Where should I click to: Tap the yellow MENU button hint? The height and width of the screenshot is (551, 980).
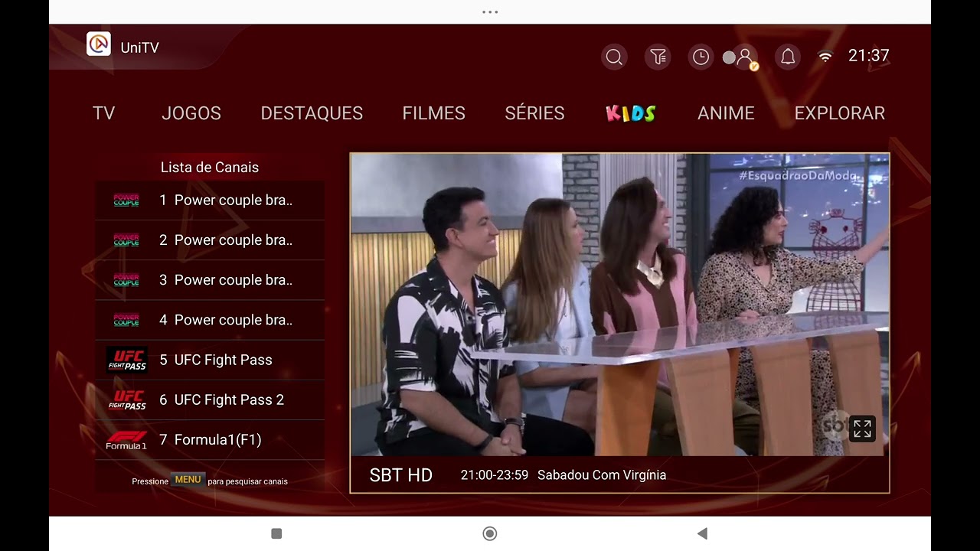tap(188, 480)
